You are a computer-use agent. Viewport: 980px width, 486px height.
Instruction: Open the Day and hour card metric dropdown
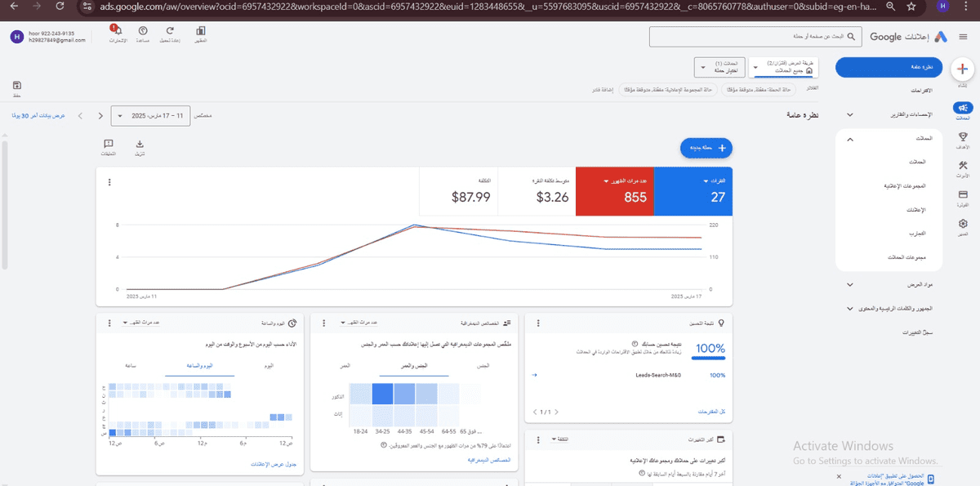click(141, 323)
